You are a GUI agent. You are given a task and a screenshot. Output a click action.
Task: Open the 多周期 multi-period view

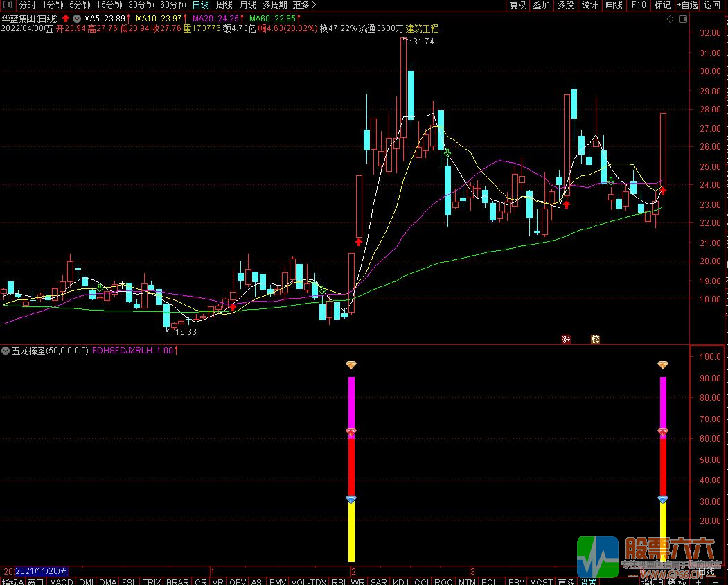click(274, 5)
